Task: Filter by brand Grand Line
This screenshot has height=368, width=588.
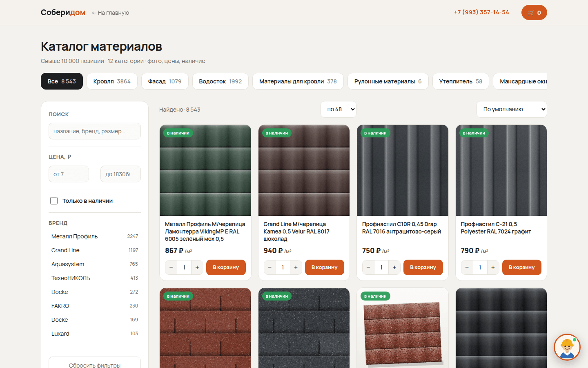Action: click(95, 250)
